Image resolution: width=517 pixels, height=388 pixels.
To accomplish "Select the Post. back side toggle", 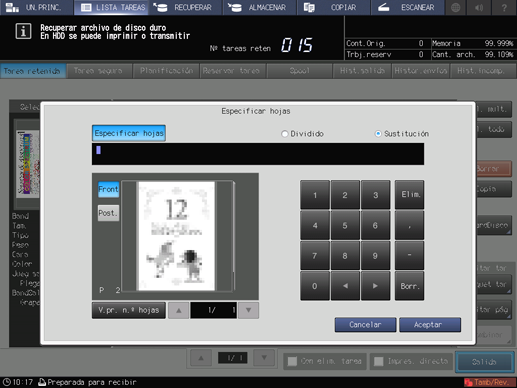I will click(x=108, y=213).
